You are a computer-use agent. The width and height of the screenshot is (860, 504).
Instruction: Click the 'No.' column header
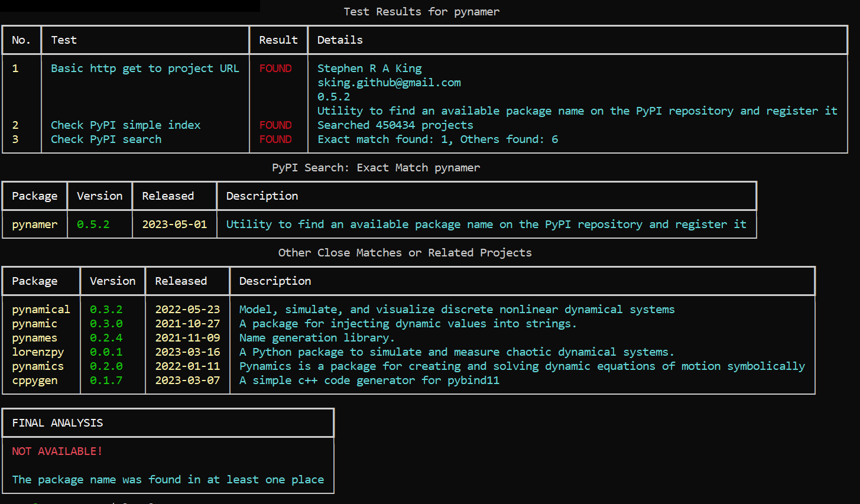(21, 40)
